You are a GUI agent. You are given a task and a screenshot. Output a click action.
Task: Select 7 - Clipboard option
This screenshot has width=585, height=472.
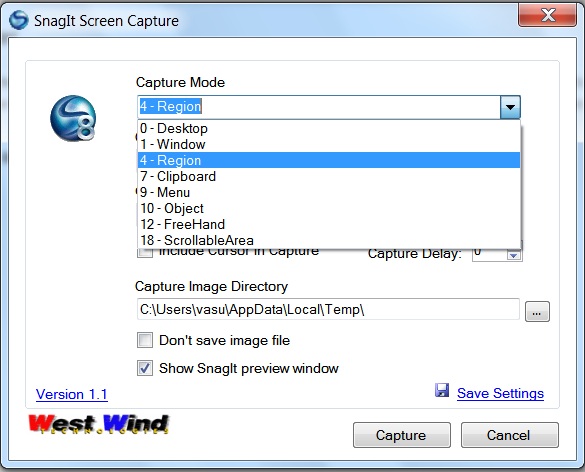[329, 176]
